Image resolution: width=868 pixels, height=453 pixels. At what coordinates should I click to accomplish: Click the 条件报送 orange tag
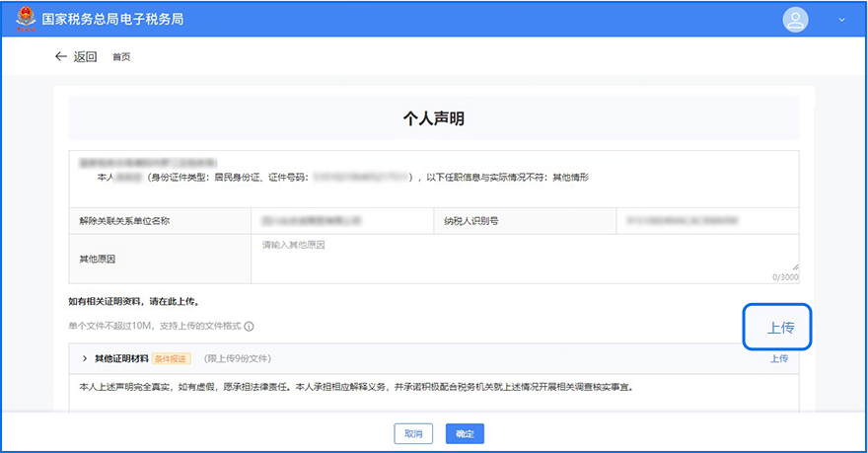pyautogui.click(x=172, y=358)
